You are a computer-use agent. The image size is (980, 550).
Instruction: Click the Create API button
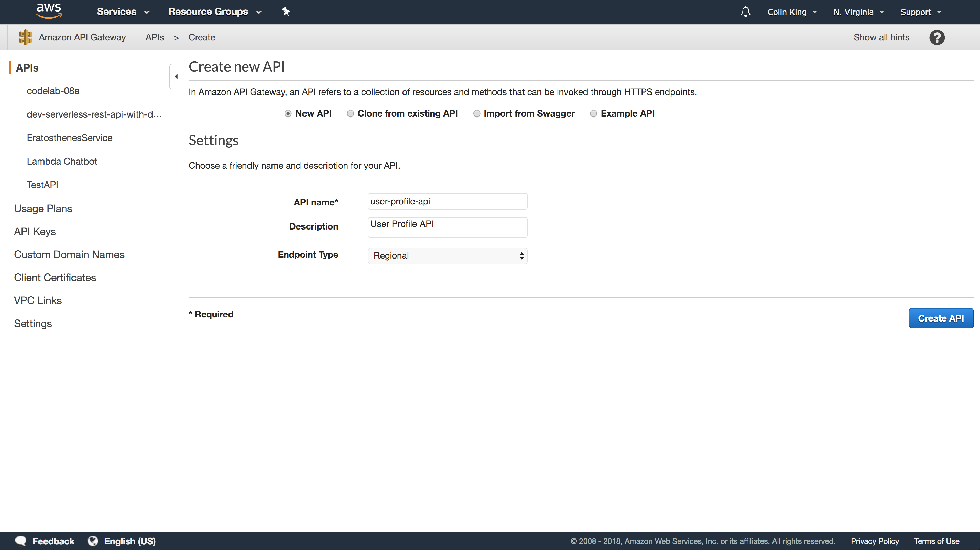point(940,318)
